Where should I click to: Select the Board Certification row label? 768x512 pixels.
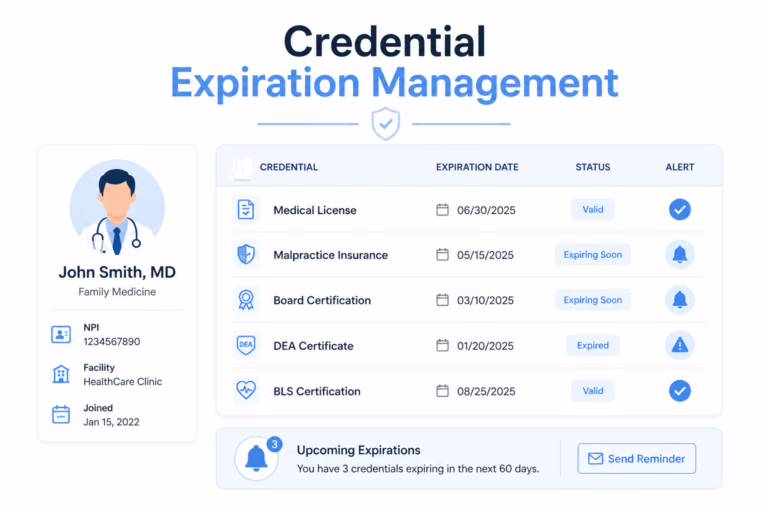pyautogui.click(x=322, y=300)
